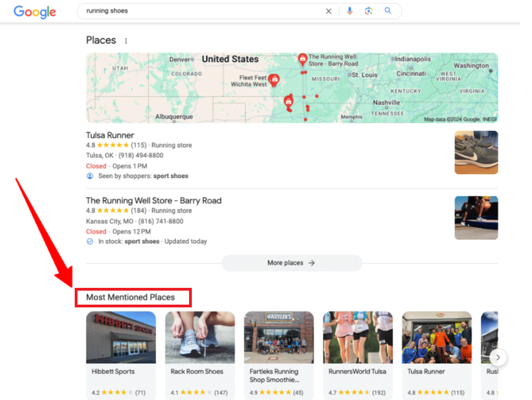Image resolution: width=532 pixels, height=400 pixels.
Task: Click the Rack Room Shoes rating (147)
Action: 199,393
